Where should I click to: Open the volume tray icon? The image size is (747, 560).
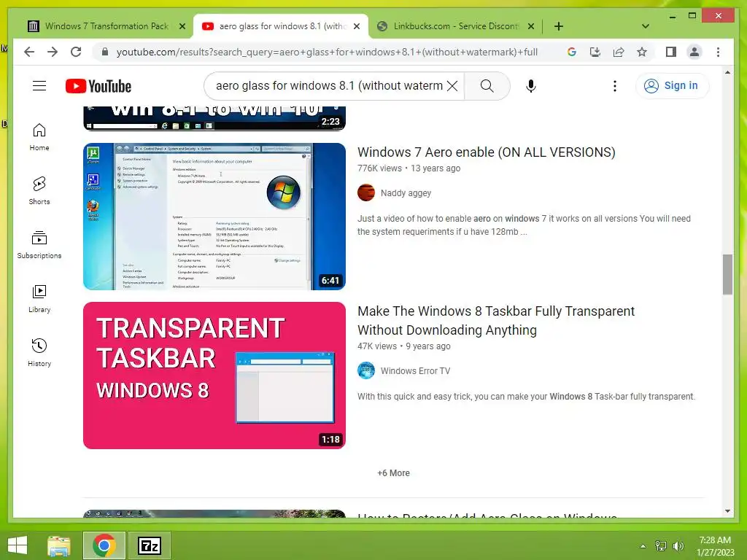click(x=678, y=546)
